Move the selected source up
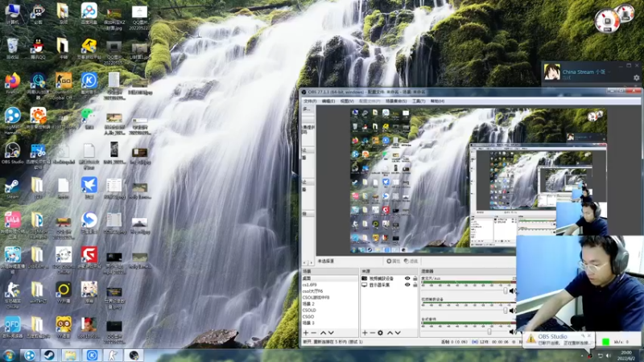Screen dimensions: 644x362 tap(390, 333)
